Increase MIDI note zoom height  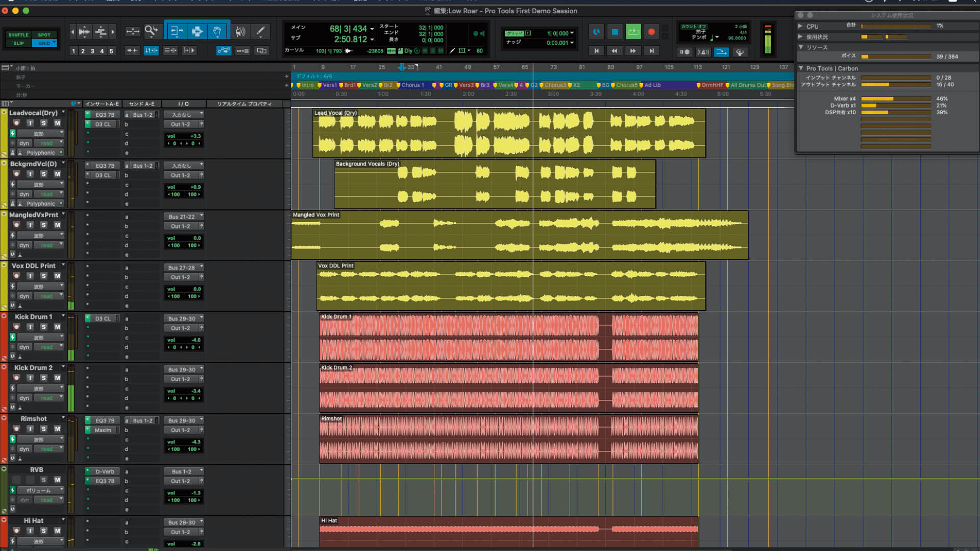101,32
